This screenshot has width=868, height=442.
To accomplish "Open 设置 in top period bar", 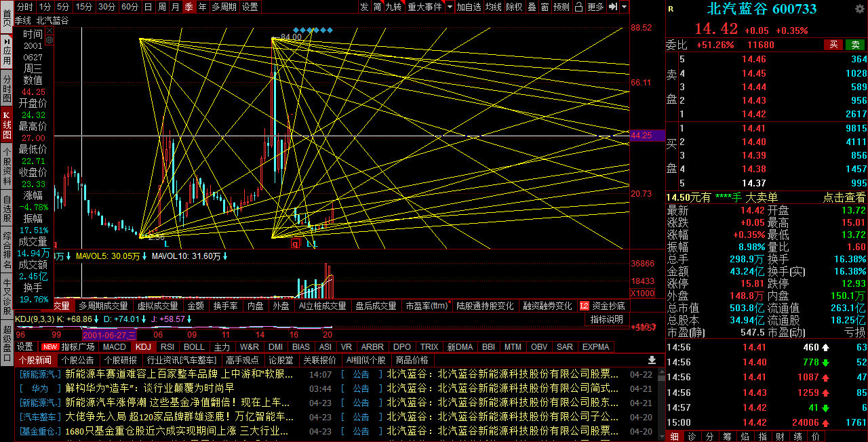I will click(250, 7).
